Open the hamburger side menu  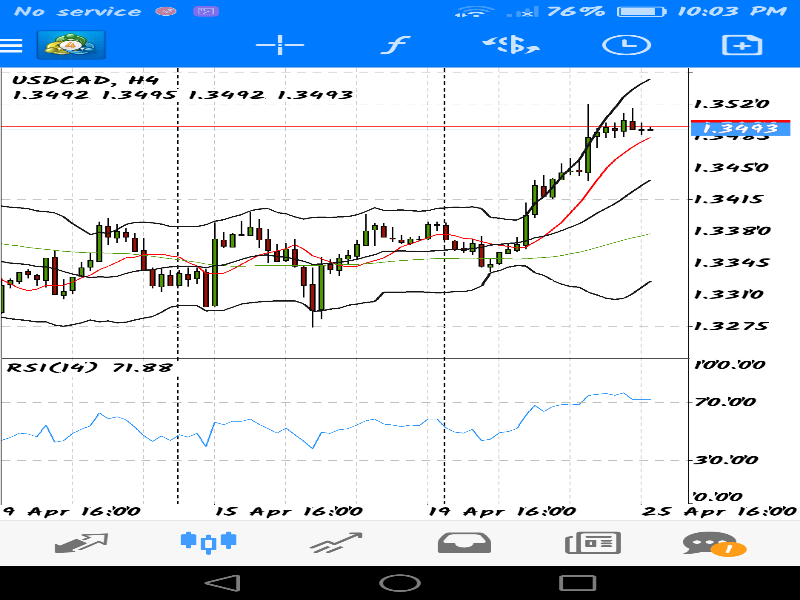[x=12, y=46]
